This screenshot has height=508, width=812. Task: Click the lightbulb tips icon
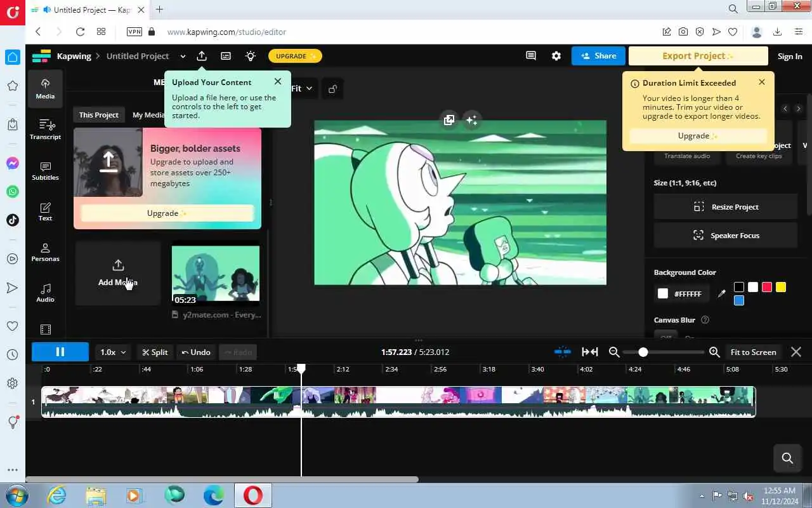251,56
